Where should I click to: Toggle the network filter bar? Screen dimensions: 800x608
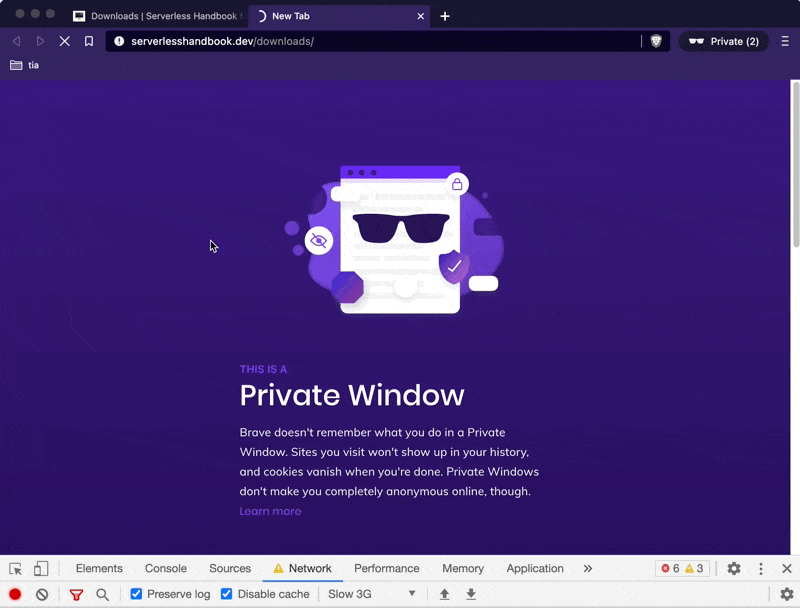coord(77,594)
